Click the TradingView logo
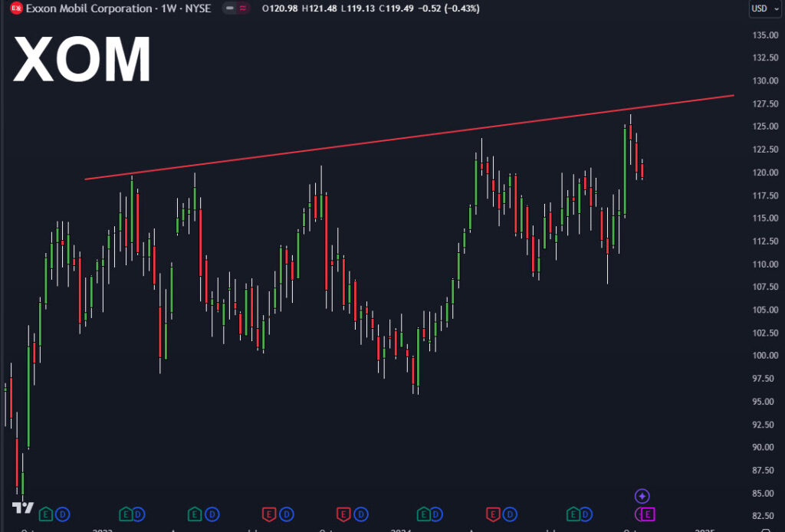785x532 pixels. tap(23, 508)
